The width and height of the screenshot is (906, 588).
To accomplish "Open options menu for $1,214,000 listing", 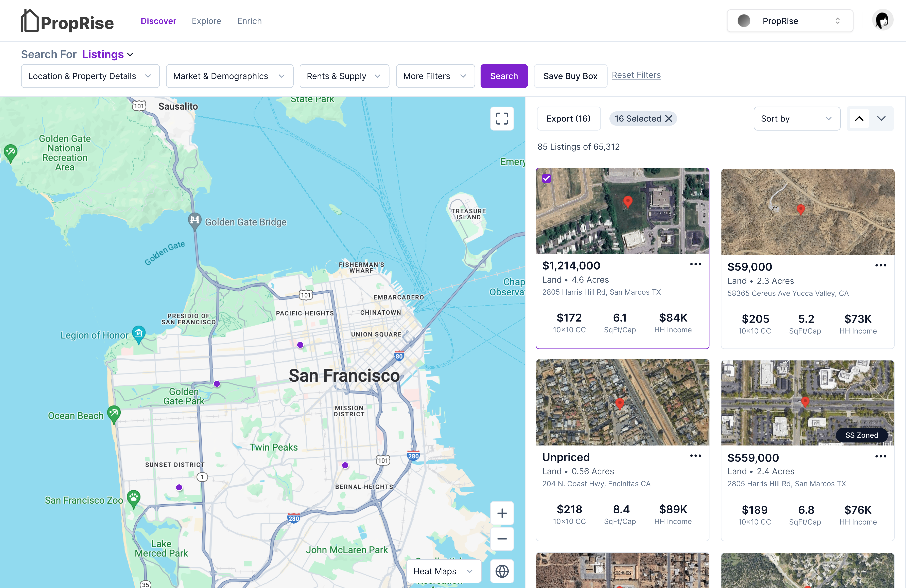I will (695, 264).
